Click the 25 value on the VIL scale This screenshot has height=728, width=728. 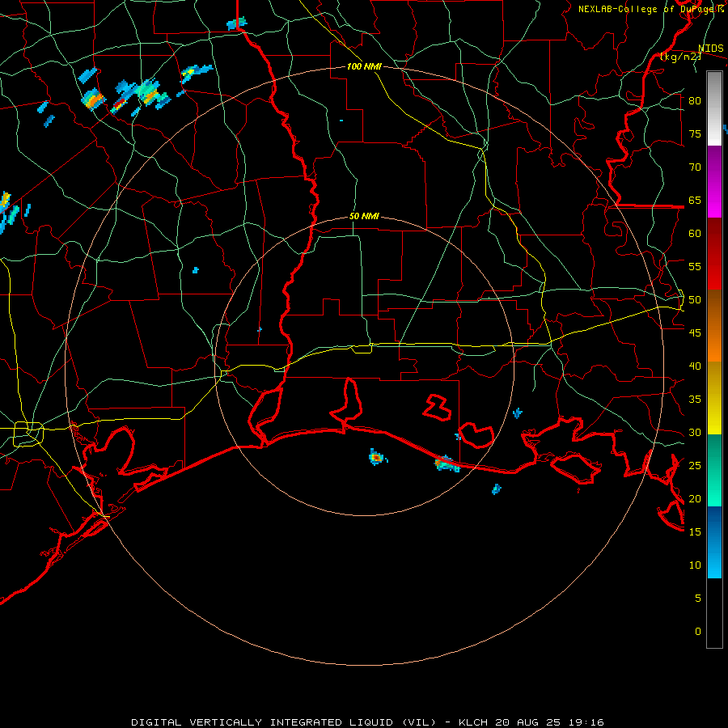[x=695, y=466]
